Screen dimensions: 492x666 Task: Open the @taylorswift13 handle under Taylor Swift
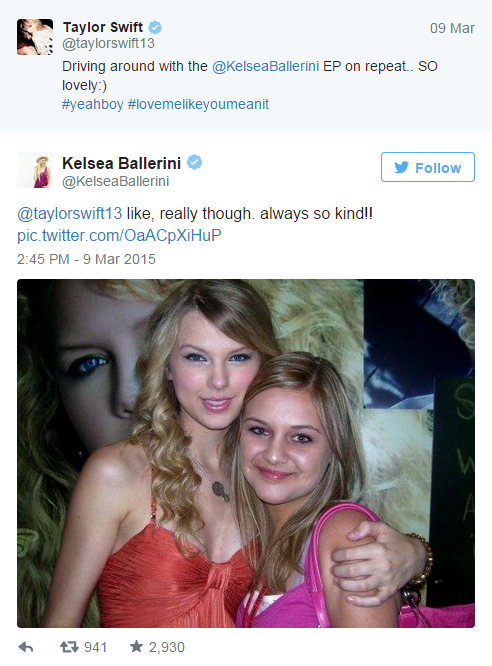(108, 43)
